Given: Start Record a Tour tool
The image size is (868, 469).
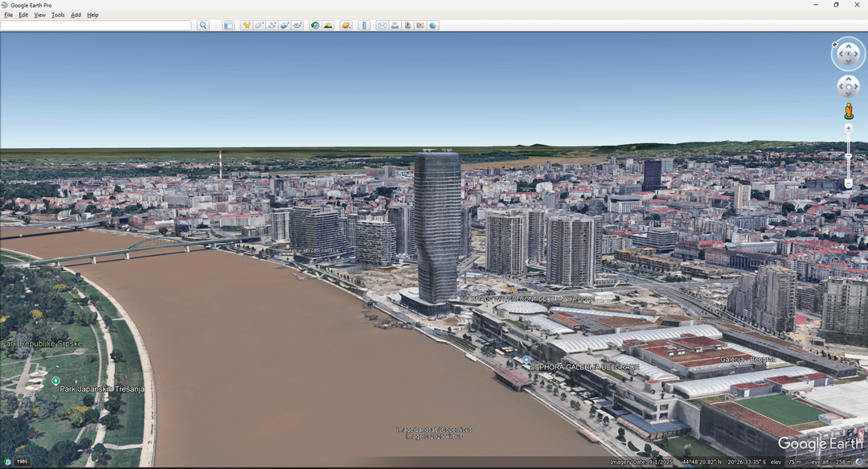Looking at the screenshot, I should 297,26.
